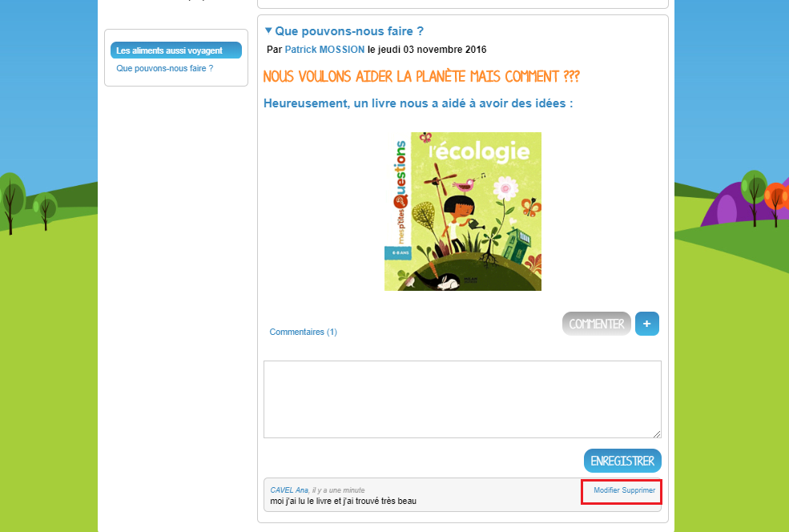Collapse the article with the triangle arrow

(x=268, y=30)
